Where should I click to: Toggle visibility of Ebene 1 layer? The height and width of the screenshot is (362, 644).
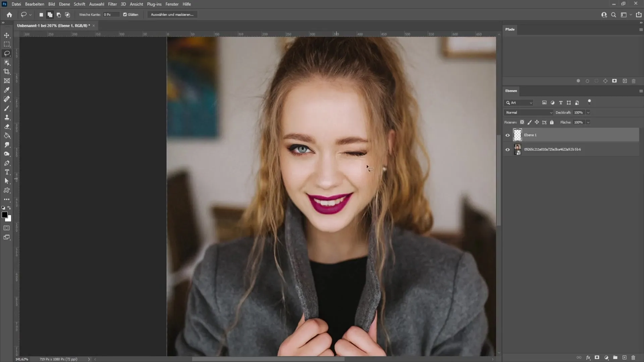tap(508, 135)
